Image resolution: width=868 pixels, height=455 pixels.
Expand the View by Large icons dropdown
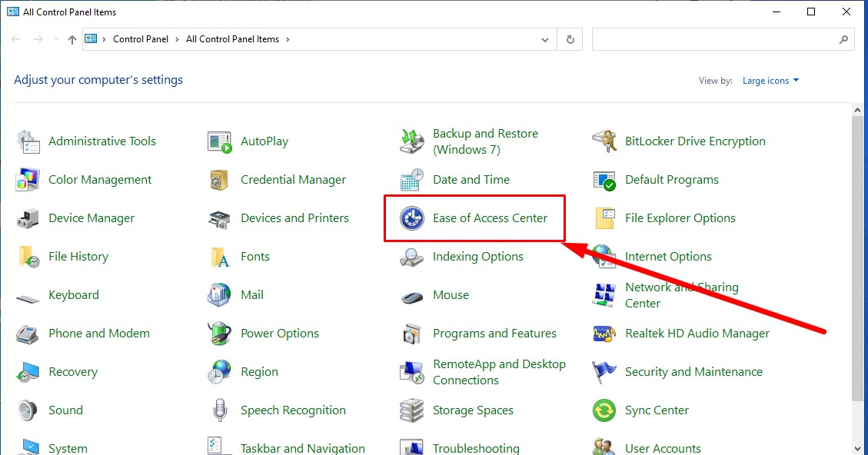pyautogui.click(x=770, y=81)
